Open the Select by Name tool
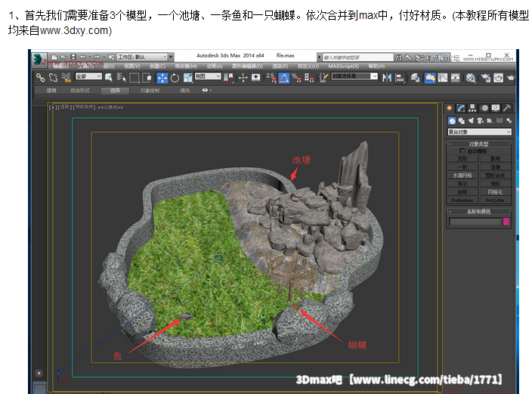532x394 pixels. (x=121, y=78)
